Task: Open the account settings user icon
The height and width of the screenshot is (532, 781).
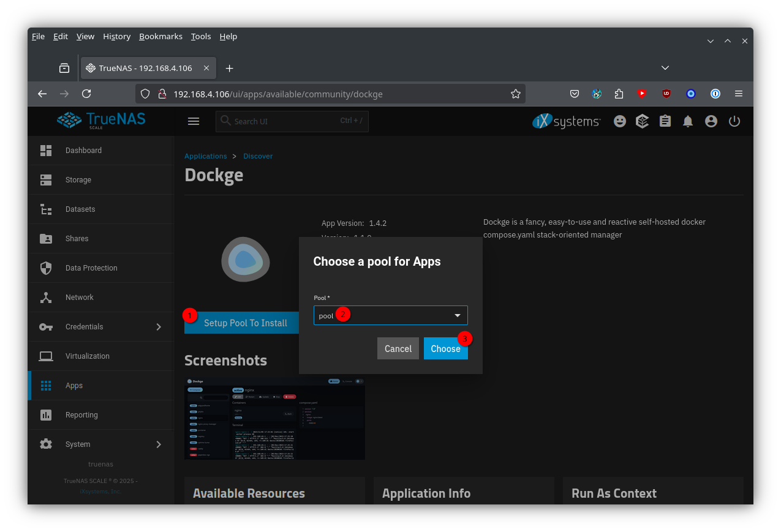Action: 711,121
